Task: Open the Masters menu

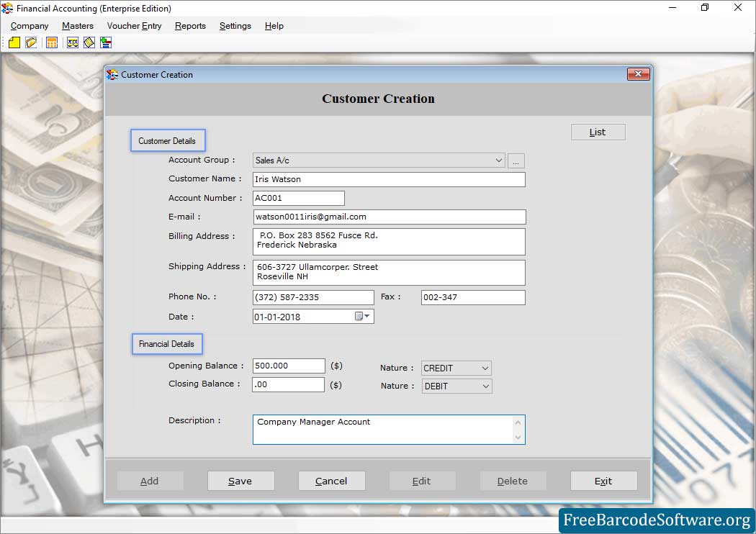Action: (78, 26)
